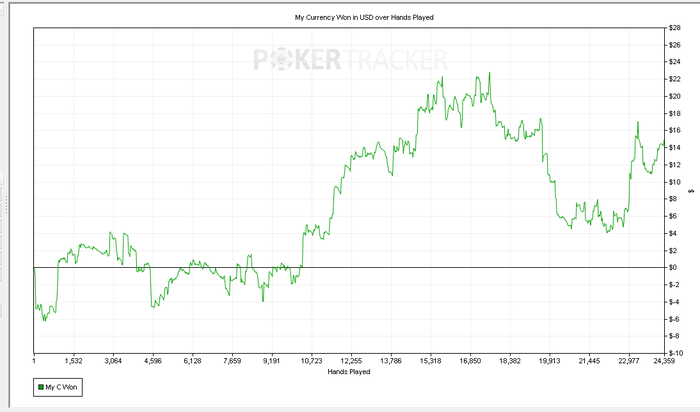
Task: Select the 'My C Won' legend label
Action: coord(61,387)
